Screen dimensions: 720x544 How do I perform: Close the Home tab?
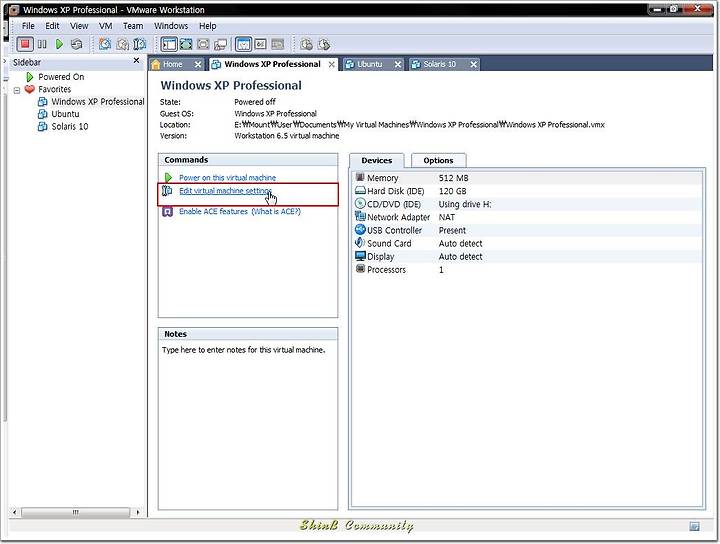[198, 64]
